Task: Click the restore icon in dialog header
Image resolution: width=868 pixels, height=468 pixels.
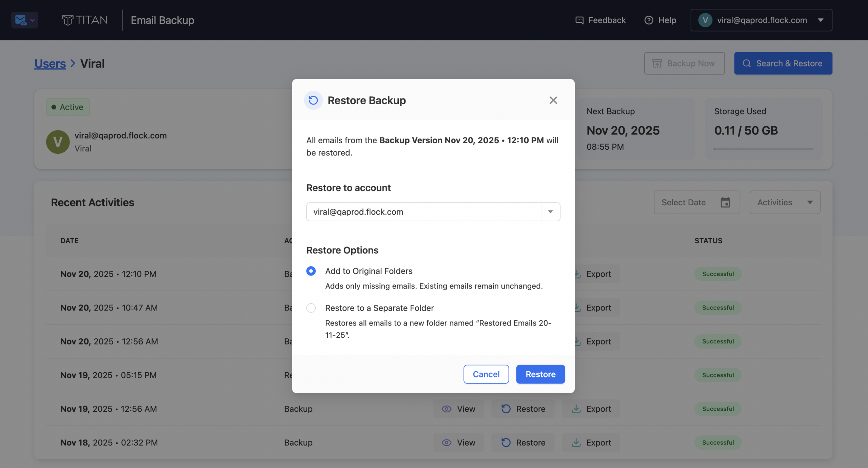Action: pos(313,100)
